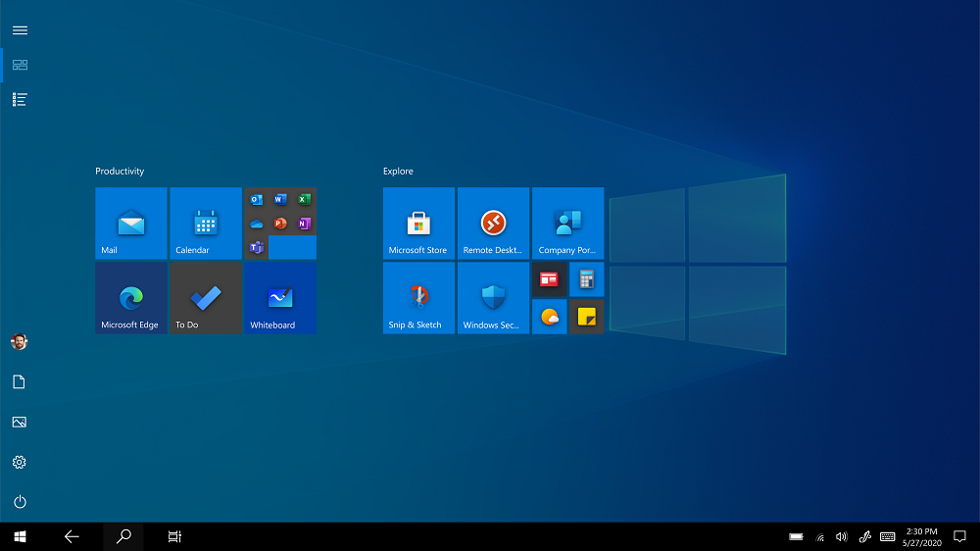This screenshot has width=980, height=551.
Task: Open the Power options button
Action: (x=20, y=502)
